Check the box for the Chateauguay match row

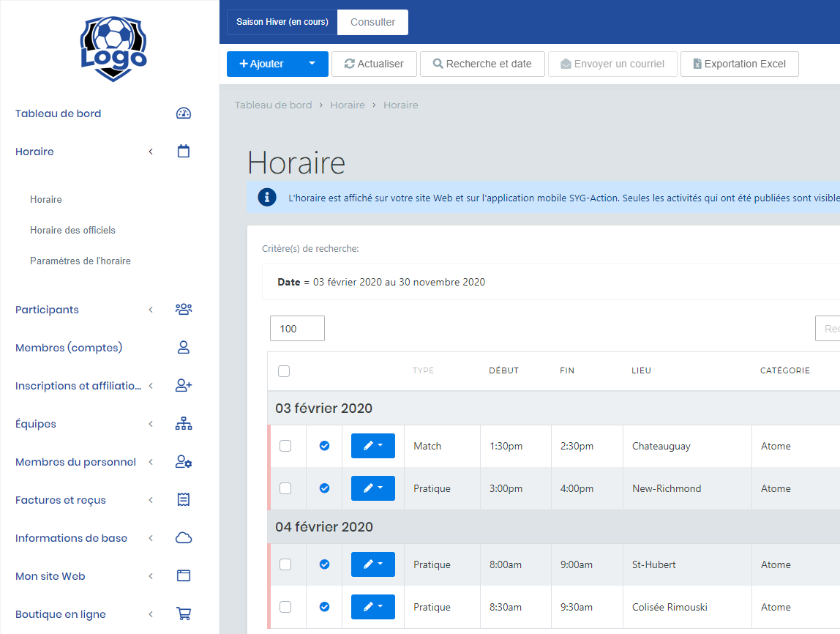(285, 446)
